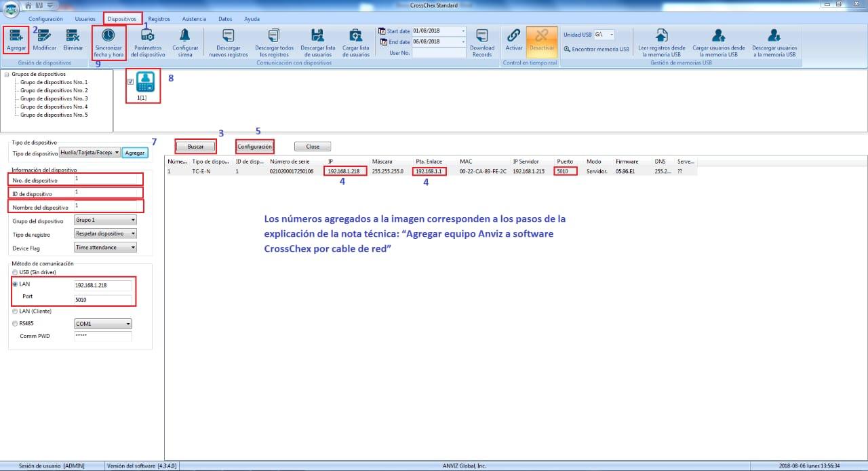868x471 pixels.
Task: Click the Configuración button above the device table
Action: [x=255, y=147]
